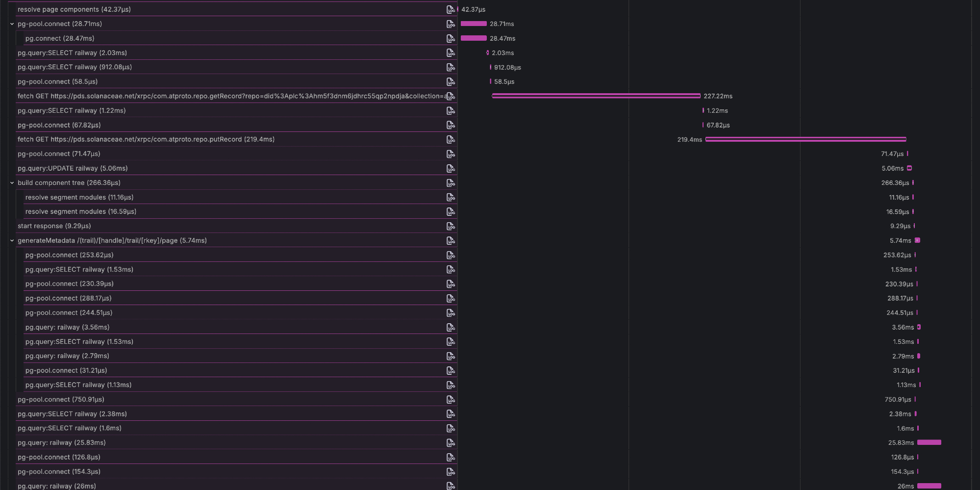Open log icon for start response row

pyautogui.click(x=451, y=226)
